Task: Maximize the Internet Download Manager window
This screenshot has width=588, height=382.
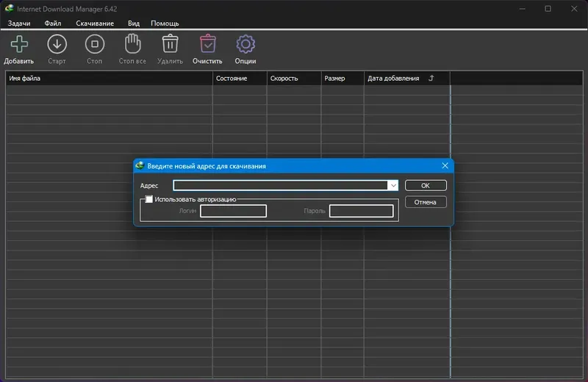Action: pos(548,9)
